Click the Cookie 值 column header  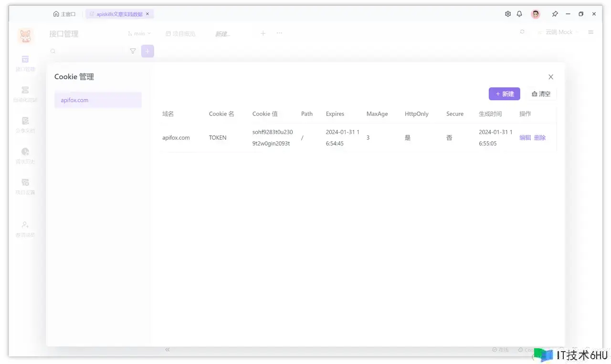click(x=265, y=114)
